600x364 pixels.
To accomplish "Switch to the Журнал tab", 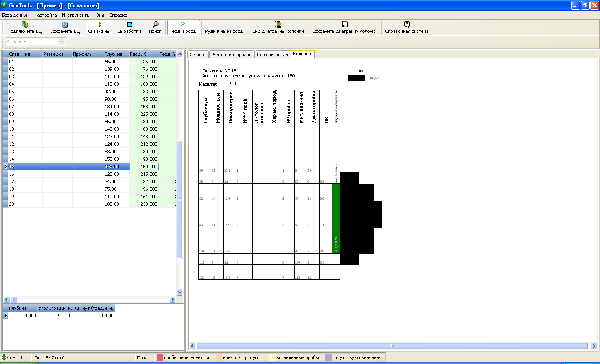I will click(198, 55).
